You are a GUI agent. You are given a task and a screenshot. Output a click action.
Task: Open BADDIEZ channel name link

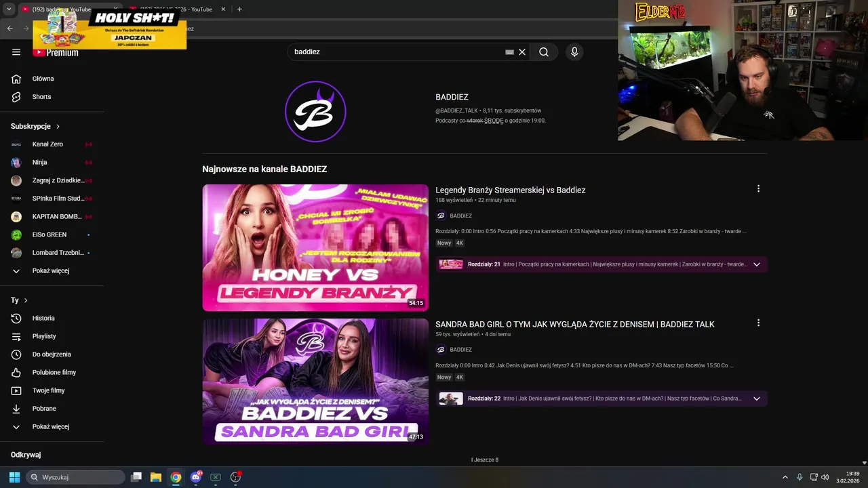click(452, 97)
